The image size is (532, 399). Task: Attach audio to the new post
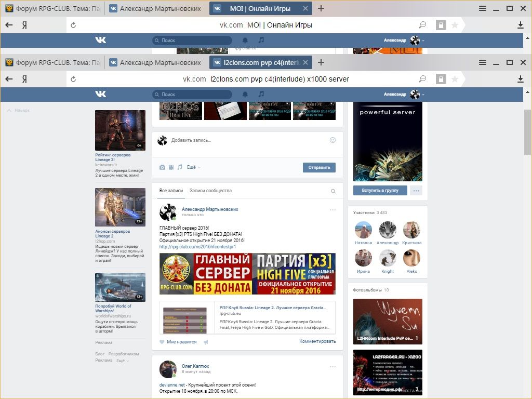click(x=180, y=167)
